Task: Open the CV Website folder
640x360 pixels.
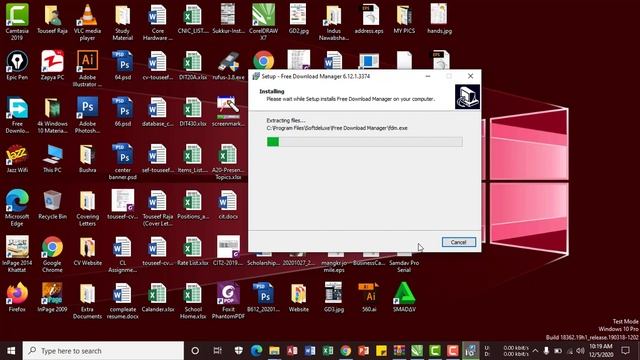Action: (x=87, y=251)
